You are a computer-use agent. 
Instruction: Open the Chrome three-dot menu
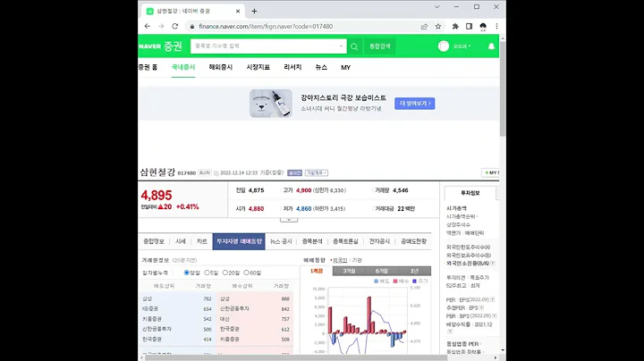click(496, 26)
